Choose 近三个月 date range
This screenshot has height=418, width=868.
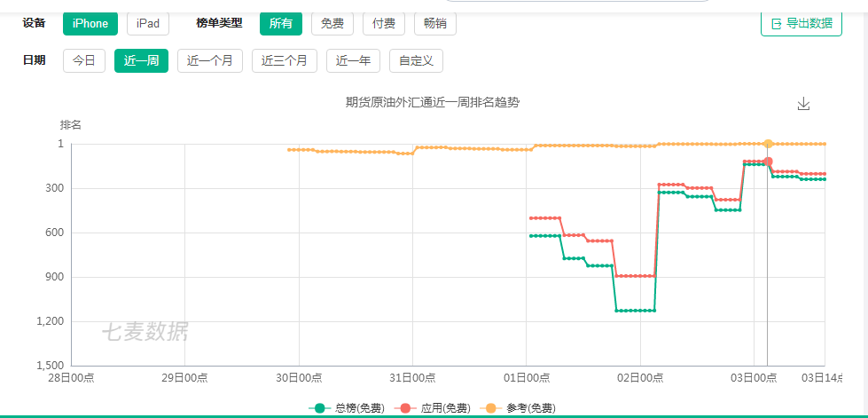coord(285,60)
